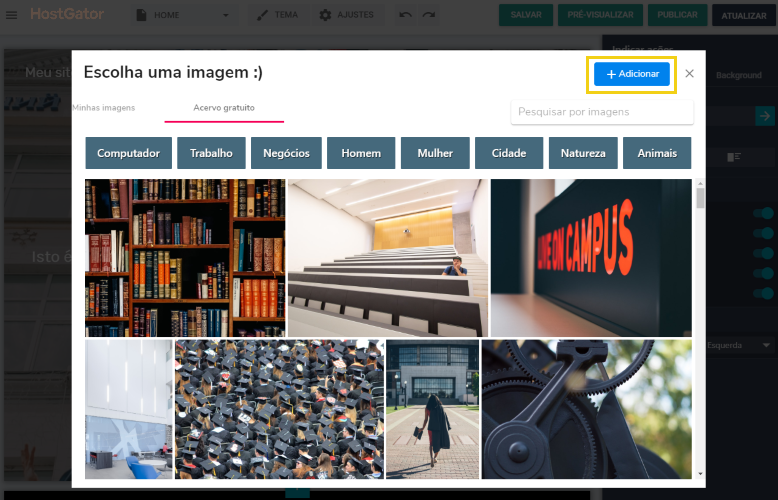This screenshot has height=500, width=778.
Task: Filter images by Negócios
Action: click(x=286, y=153)
